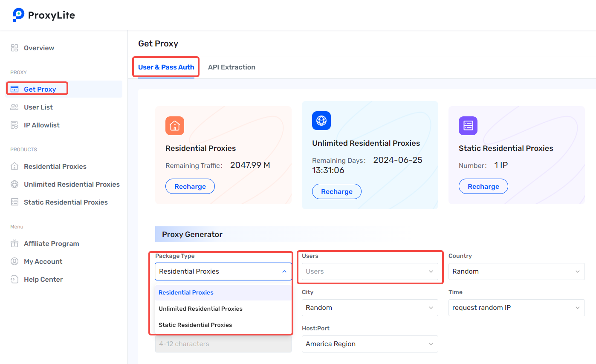The height and width of the screenshot is (364, 596).
Task: Click the User List people icon
Action: pyautogui.click(x=14, y=107)
